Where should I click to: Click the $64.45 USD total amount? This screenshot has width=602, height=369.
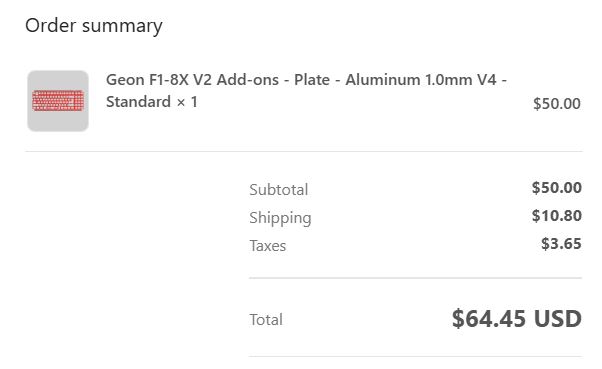(x=517, y=319)
